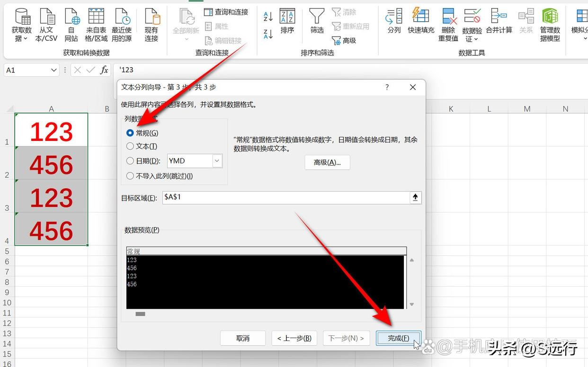The width and height of the screenshot is (588, 367).
Task: Open 最近使用的源 (recent sources)
Action: coord(122,25)
